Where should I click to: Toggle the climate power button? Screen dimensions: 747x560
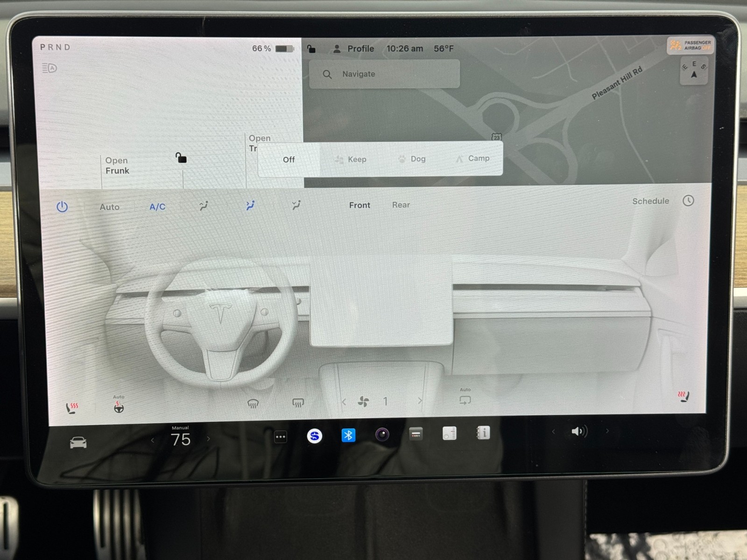[x=62, y=207]
